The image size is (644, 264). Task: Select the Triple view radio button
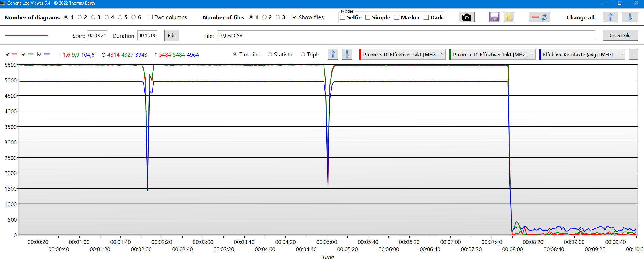303,54
